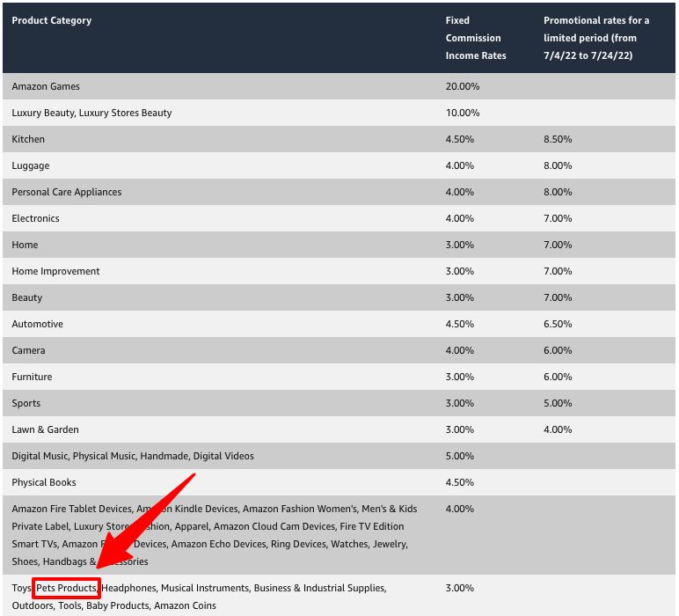Click the Camera category name
The height and width of the screenshot is (616, 679).
point(29,350)
